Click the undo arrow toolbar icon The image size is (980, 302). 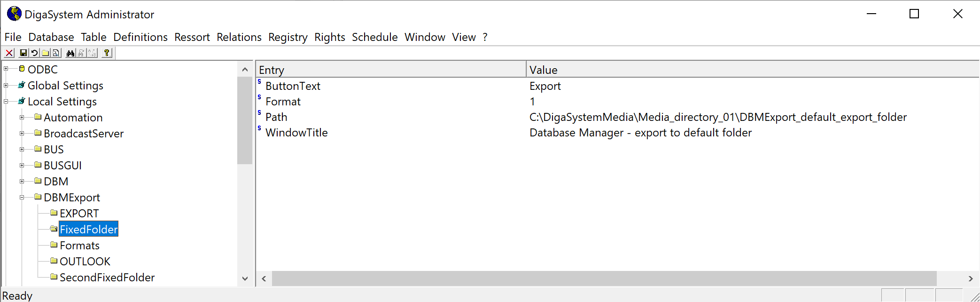pyautogui.click(x=34, y=53)
